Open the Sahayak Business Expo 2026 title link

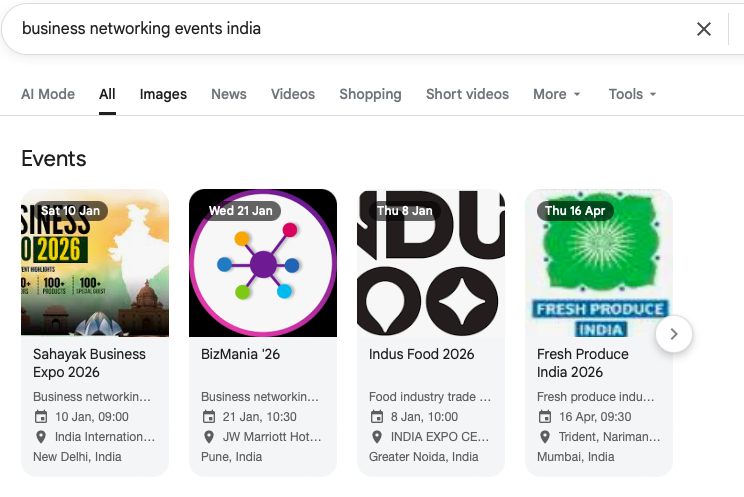[89, 363]
